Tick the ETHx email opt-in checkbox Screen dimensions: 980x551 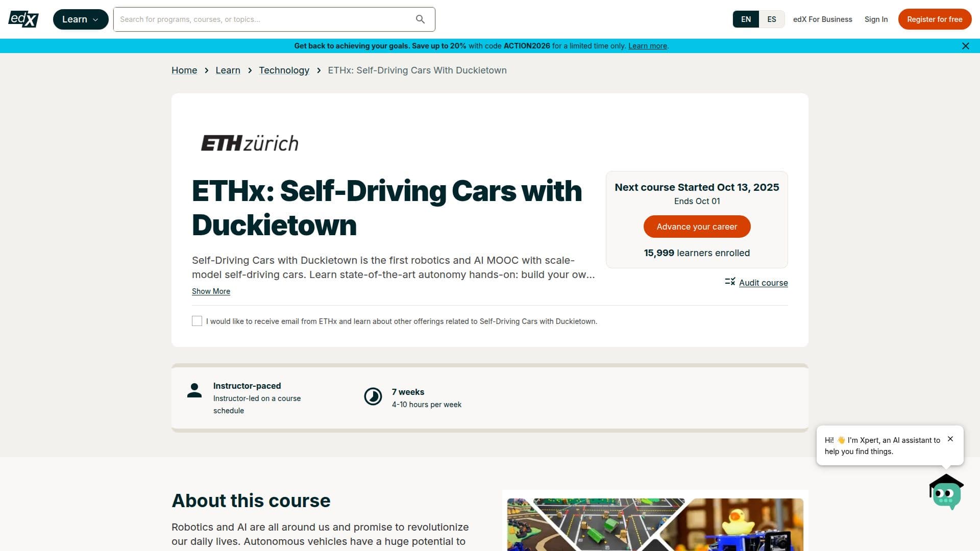(x=197, y=321)
